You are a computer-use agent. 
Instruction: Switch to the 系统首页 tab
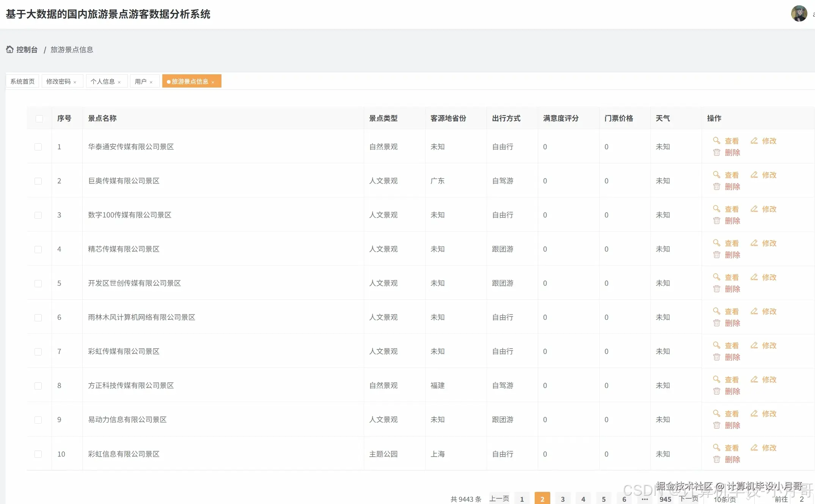[22, 81]
